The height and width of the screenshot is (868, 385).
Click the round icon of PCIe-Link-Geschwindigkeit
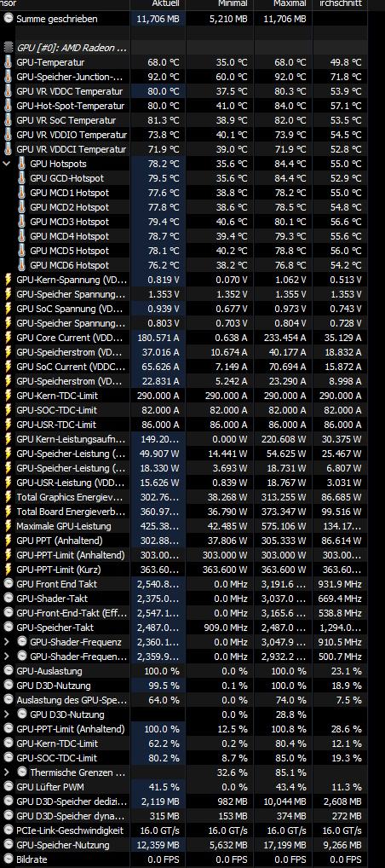pos(9,830)
